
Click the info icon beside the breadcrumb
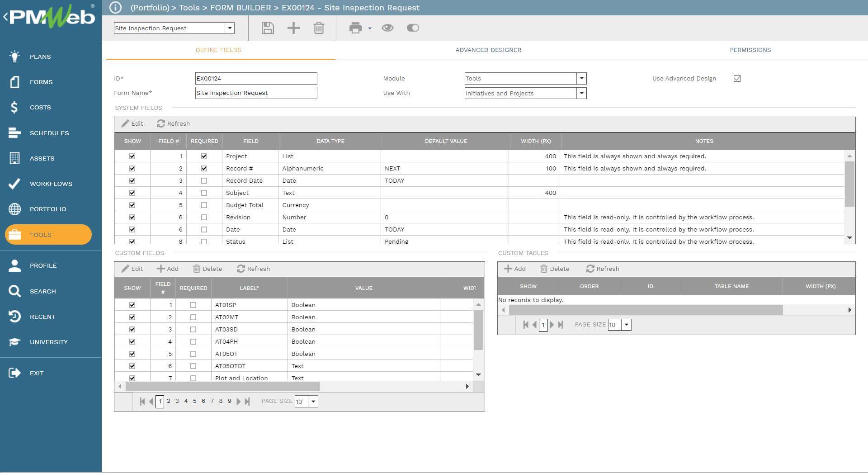[x=116, y=8]
